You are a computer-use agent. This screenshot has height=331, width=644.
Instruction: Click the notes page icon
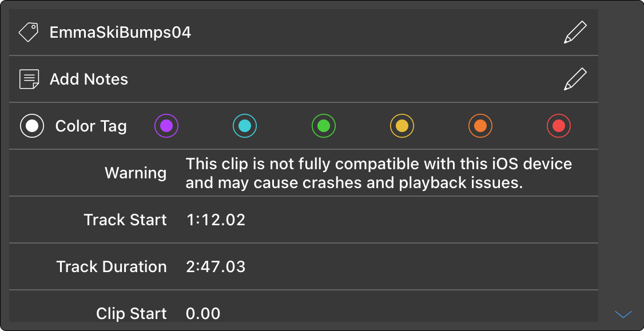pos(29,79)
